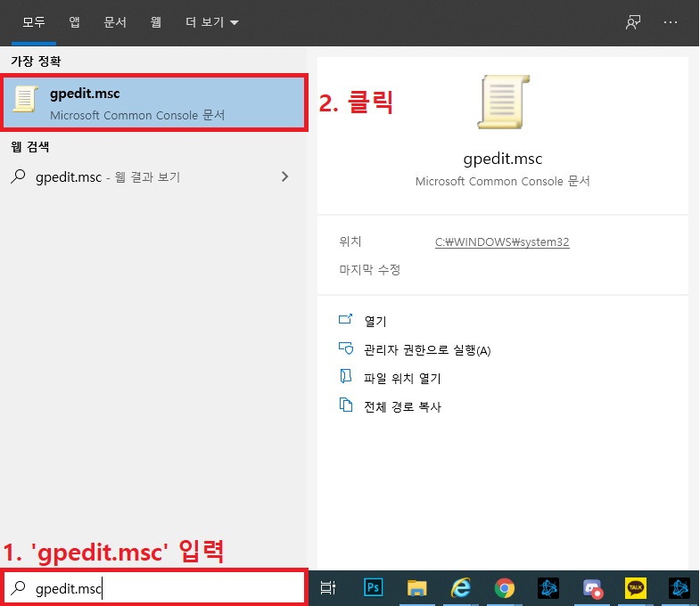This screenshot has width=700, height=606.
Task: Open the first Battle.net icon on taskbar
Action: pos(548,588)
